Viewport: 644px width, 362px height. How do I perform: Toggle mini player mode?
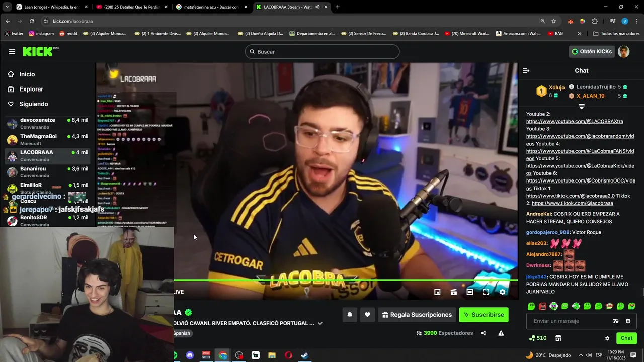tap(437, 292)
